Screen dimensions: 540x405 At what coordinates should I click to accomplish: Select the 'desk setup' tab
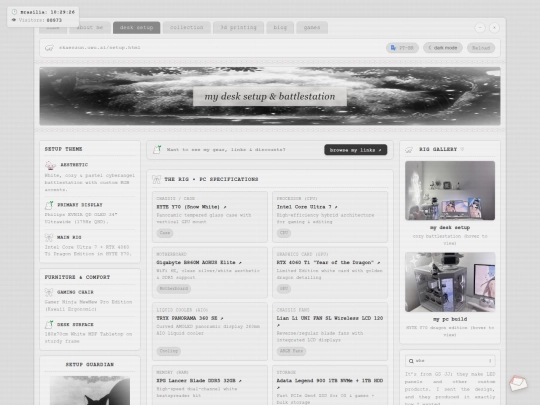tap(136, 28)
